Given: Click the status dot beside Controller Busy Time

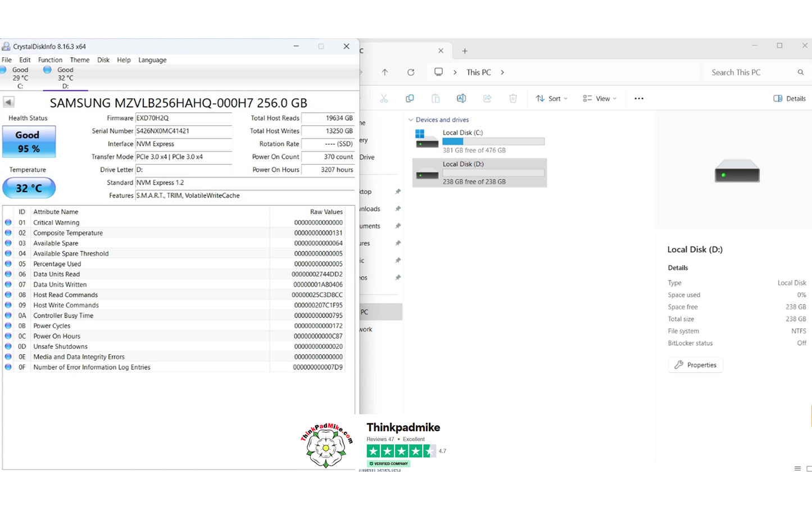Looking at the screenshot, I should [x=8, y=316].
